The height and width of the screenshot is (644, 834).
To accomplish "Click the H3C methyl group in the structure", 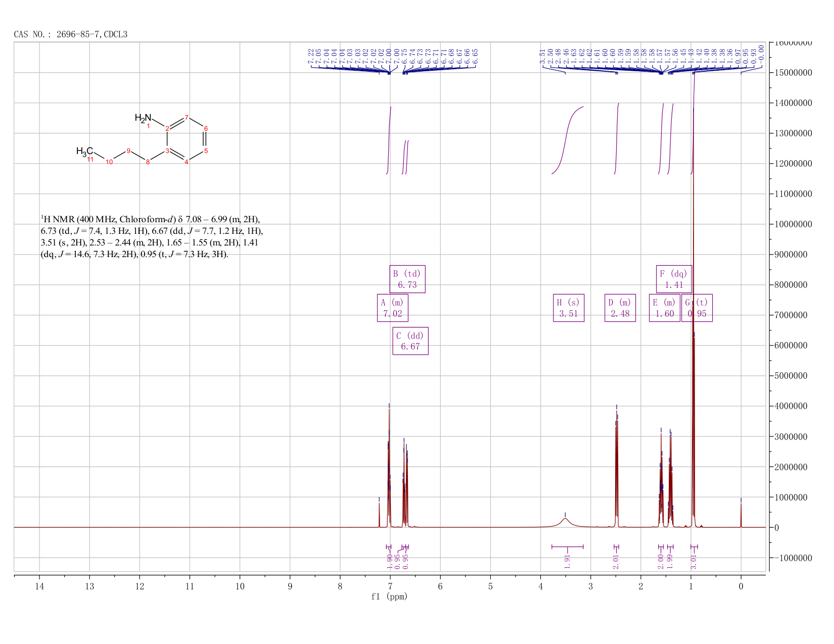I will [85, 151].
